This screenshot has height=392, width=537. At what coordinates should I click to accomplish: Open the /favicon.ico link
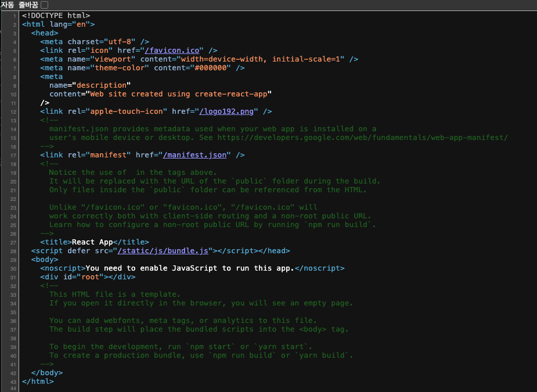click(172, 51)
